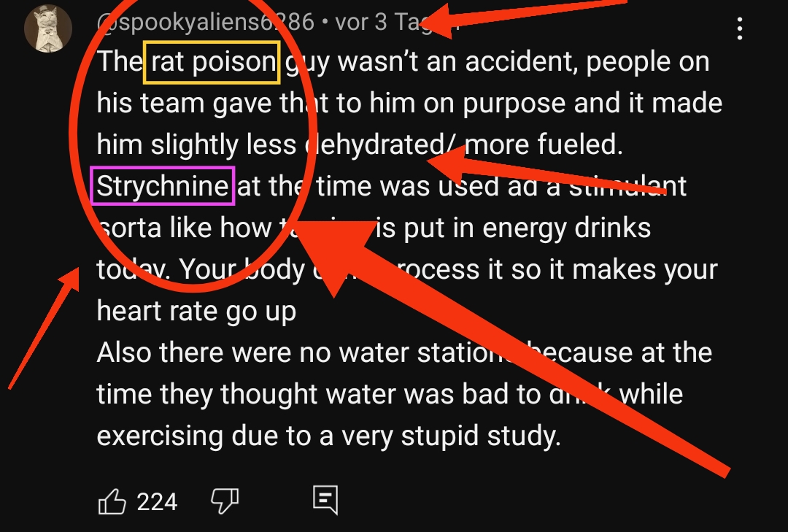Screen dimensions: 788x532
Task: Click the line starting 'Also there were no water'
Action: click(x=404, y=352)
